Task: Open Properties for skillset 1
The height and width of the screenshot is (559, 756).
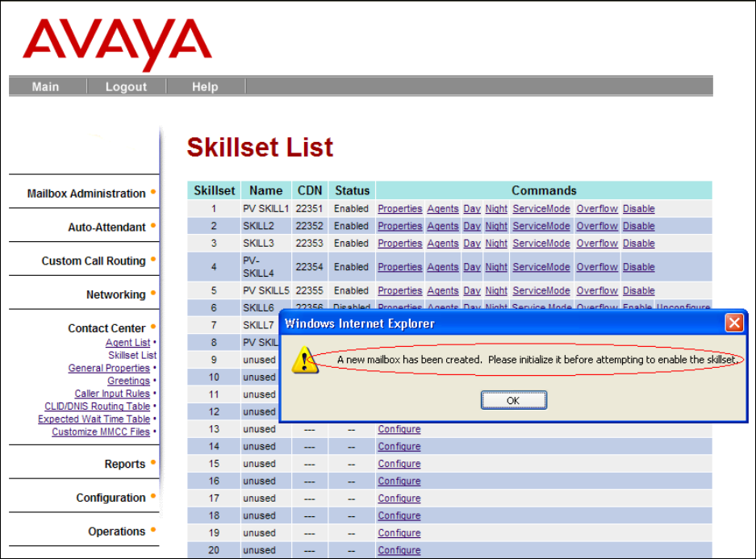Action: click(x=399, y=209)
